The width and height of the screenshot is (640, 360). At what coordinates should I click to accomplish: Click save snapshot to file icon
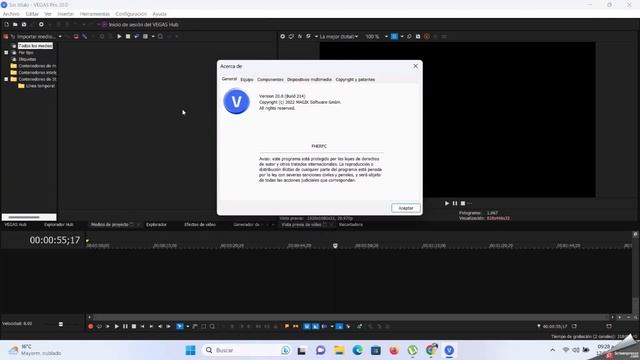[x=418, y=36]
